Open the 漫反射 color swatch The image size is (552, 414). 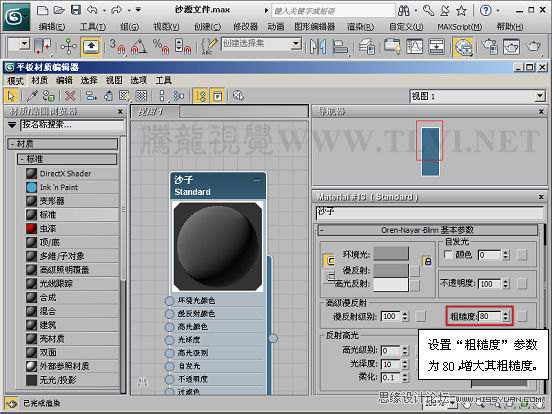pyautogui.click(x=391, y=270)
